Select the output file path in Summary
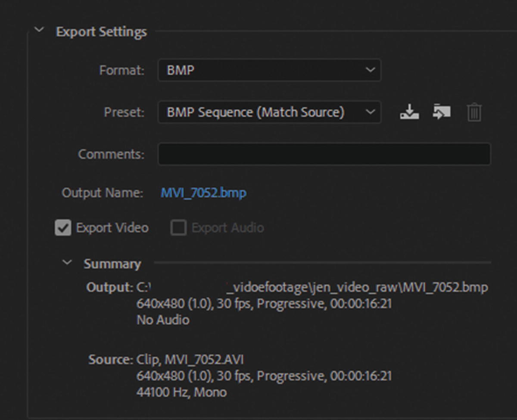Image resolution: width=517 pixels, height=420 pixels. [312, 287]
